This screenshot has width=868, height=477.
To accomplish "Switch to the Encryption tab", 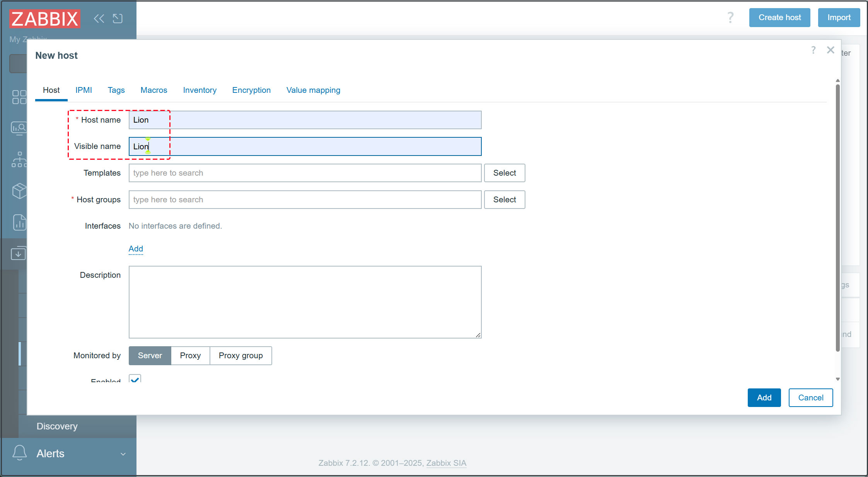I will point(251,90).
